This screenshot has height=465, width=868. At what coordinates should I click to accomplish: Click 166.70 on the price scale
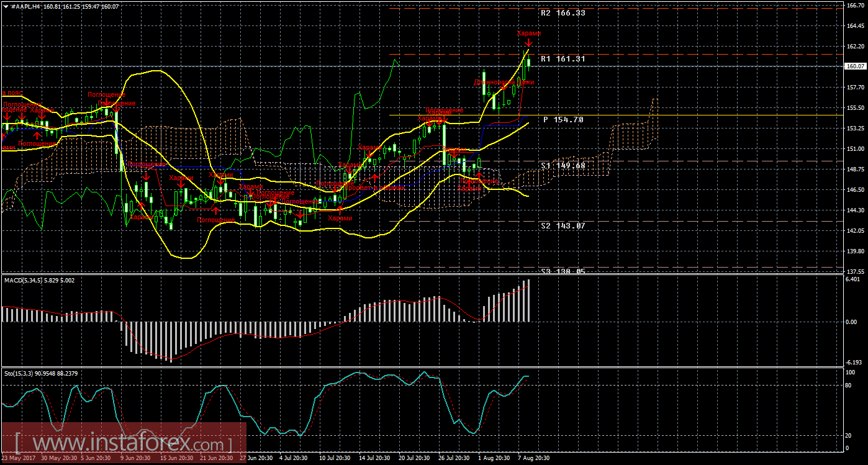click(856, 6)
